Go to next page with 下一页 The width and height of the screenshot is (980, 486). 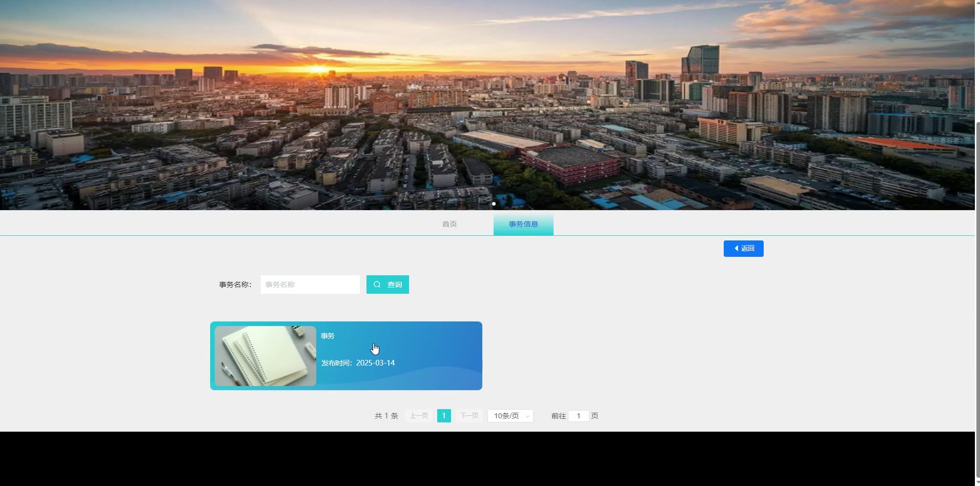tap(469, 416)
